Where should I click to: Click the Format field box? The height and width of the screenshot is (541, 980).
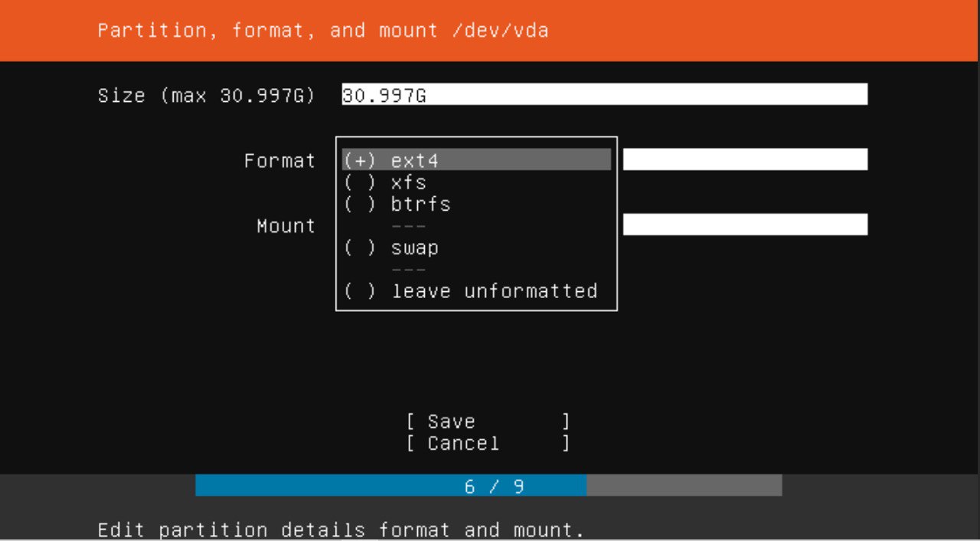click(x=745, y=159)
